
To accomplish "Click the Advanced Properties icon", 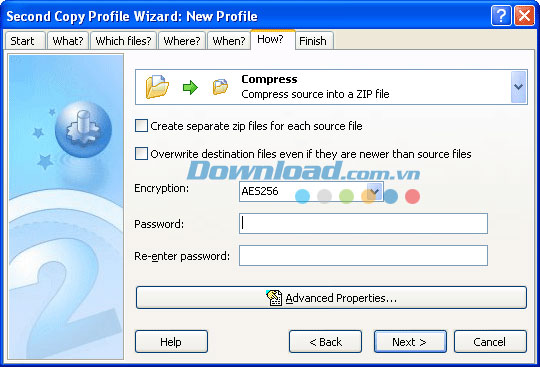I will point(274,297).
